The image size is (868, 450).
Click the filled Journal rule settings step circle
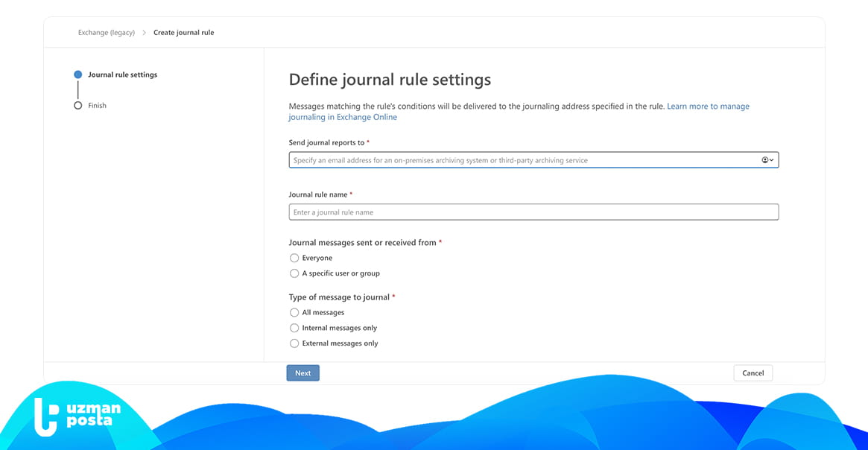pos(77,75)
